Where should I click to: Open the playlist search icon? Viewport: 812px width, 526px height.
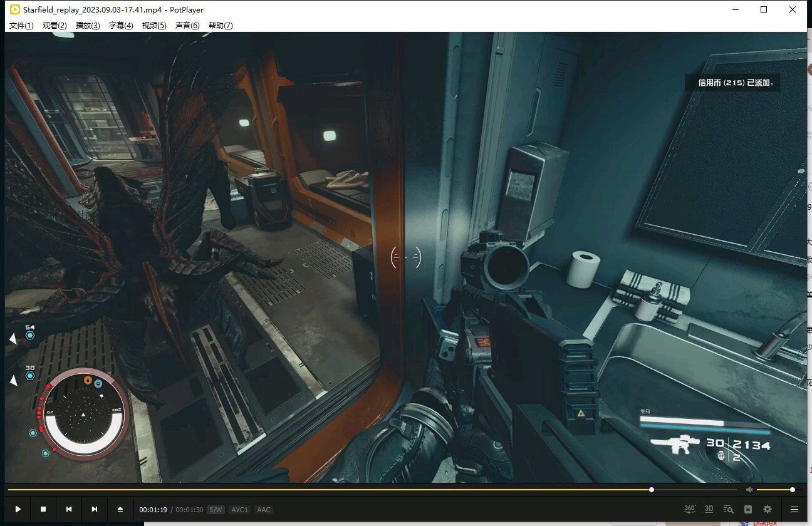coord(728,509)
